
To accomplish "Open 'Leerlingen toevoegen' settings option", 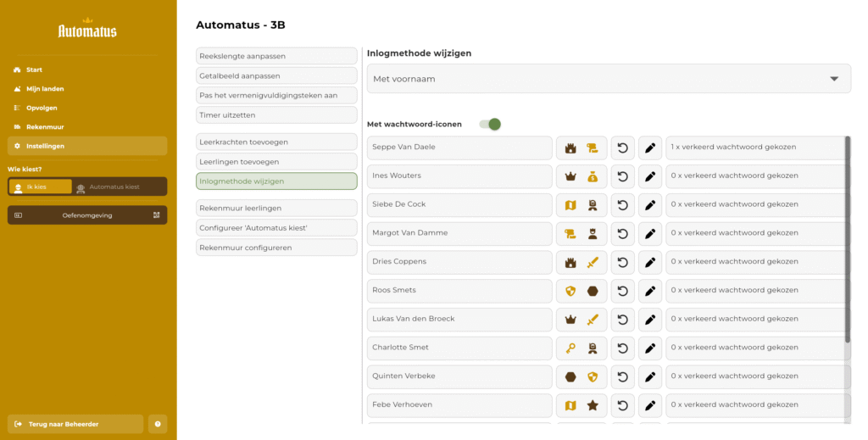I will 276,161.
